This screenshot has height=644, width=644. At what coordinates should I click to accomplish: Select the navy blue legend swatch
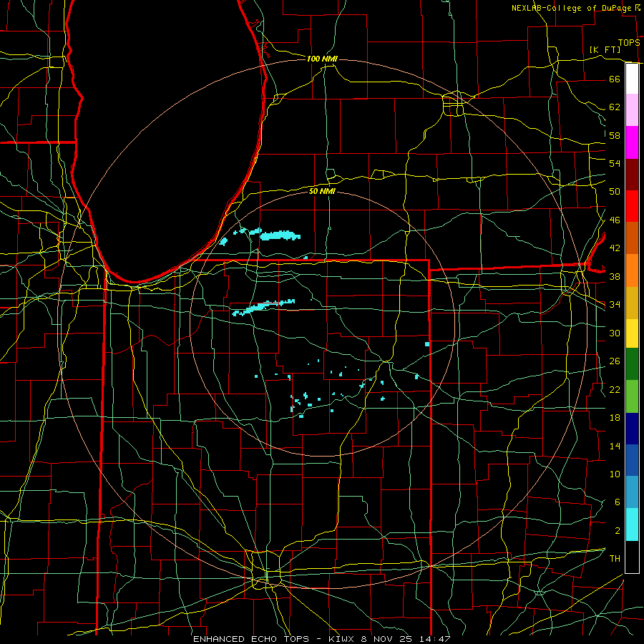click(632, 429)
